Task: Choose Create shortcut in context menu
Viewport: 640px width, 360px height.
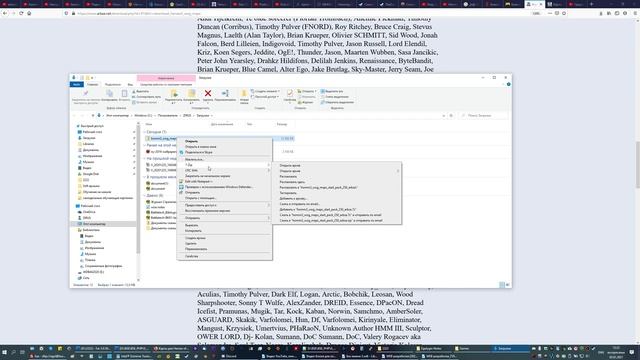Action: (x=224, y=238)
